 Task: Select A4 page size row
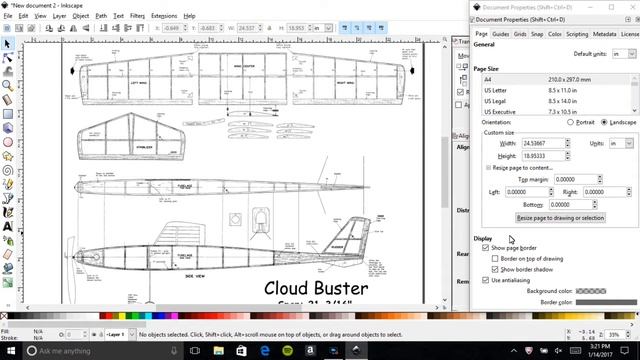click(x=557, y=80)
